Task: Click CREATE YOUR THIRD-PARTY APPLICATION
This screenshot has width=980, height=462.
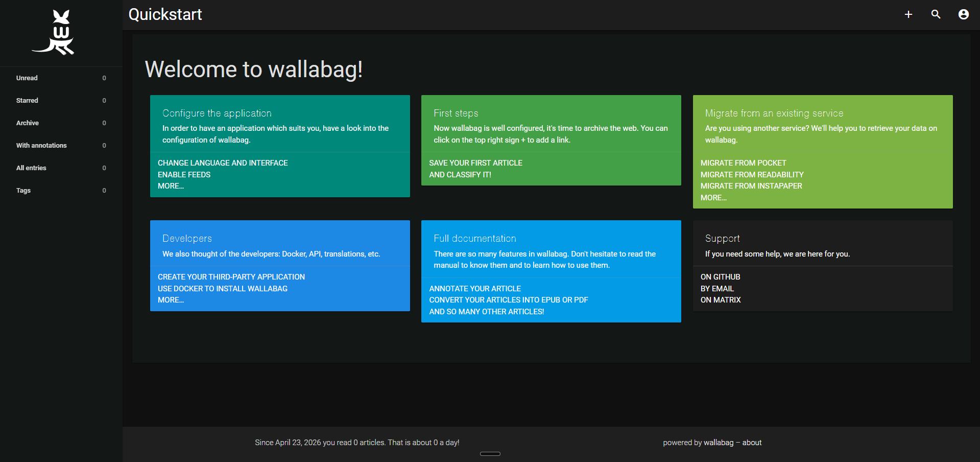Action: tap(231, 276)
